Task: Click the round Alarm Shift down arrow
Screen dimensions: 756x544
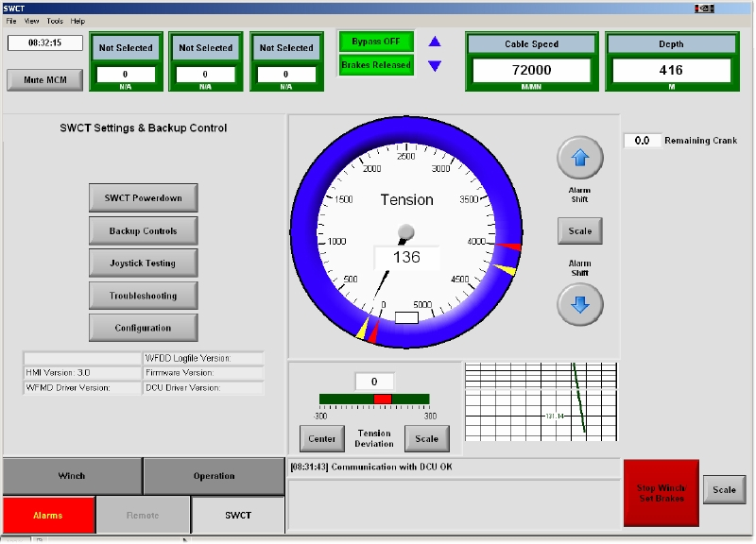Action: (x=579, y=304)
